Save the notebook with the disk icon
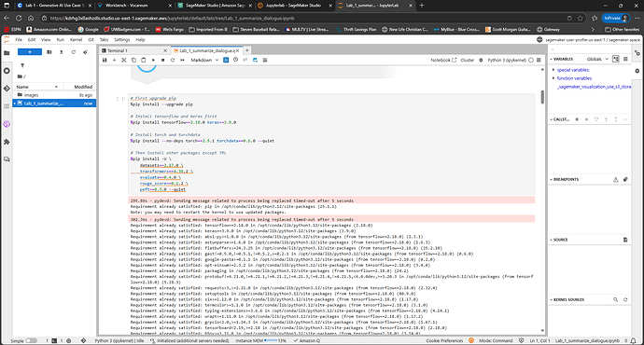This screenshot has height=345, width=644. point(105,60)
